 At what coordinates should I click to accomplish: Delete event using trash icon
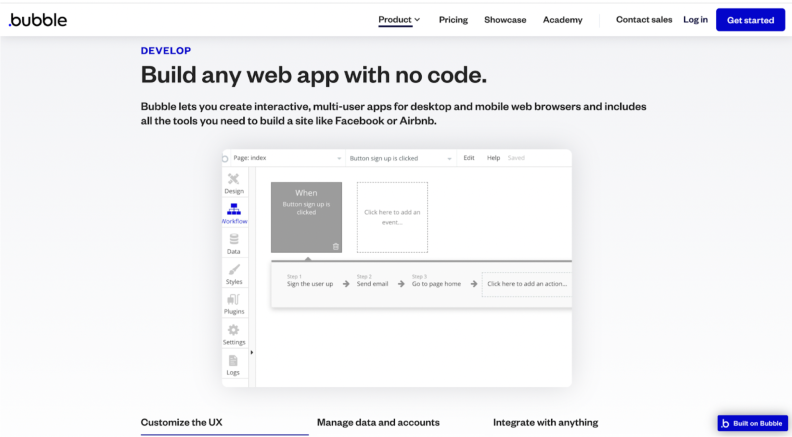(x=335, y=247)
